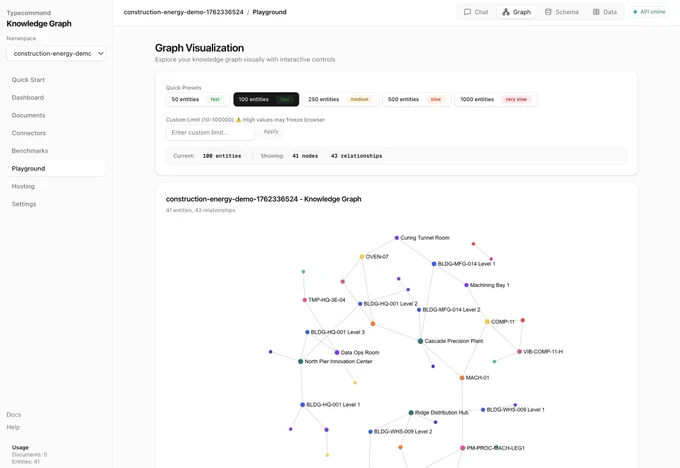The height and width of the screenshot is (468, 680).
Task: Select the yellow OVEN-07 graph node
Action: click(x=362, y=257)
